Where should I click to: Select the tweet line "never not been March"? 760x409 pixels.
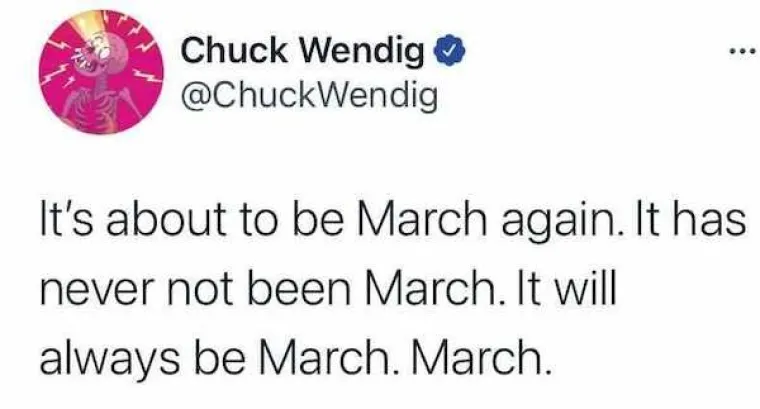tap(328, 289)
